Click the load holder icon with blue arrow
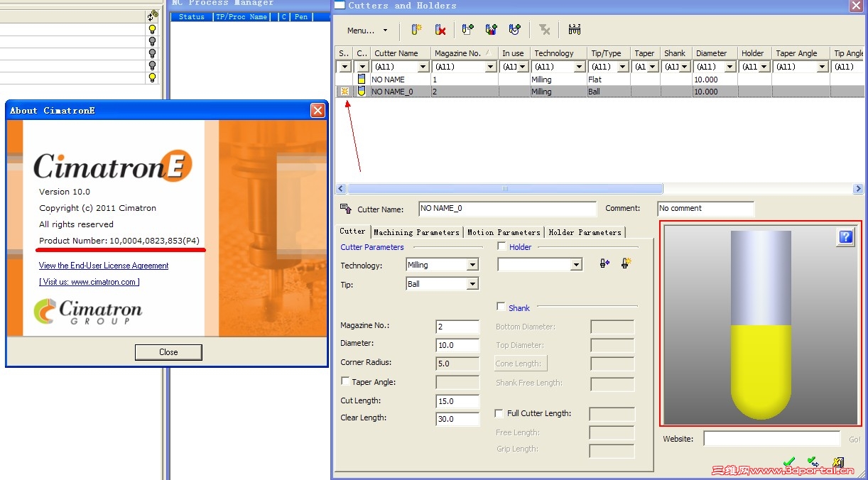 click(604, 263)
